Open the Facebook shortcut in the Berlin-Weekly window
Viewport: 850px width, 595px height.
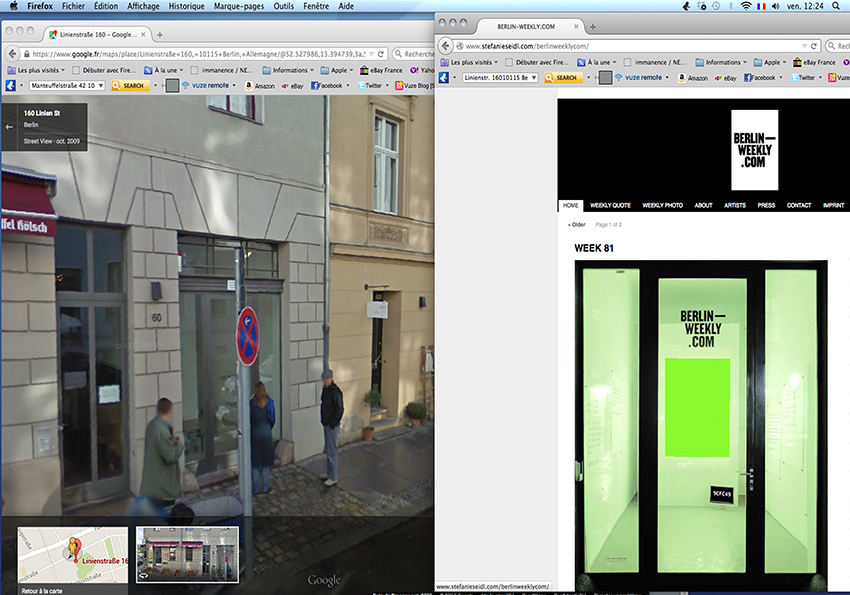click(760, 77)
